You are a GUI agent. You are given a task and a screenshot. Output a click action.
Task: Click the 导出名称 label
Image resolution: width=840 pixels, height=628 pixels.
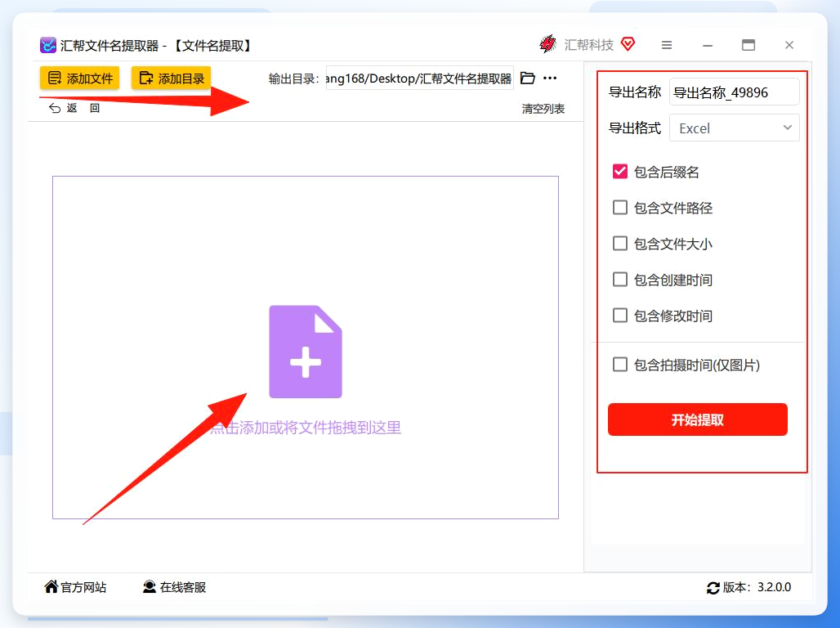pyautogui.click(x=635, y=92)
